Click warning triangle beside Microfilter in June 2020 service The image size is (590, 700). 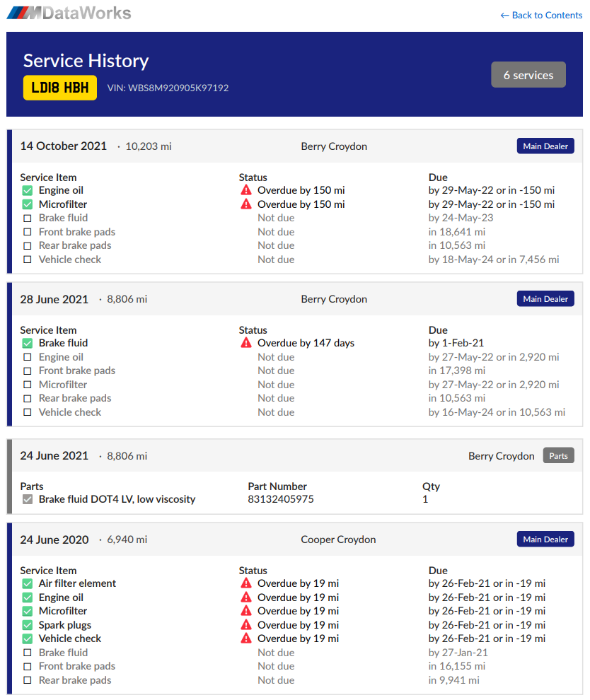click(246, 610)
